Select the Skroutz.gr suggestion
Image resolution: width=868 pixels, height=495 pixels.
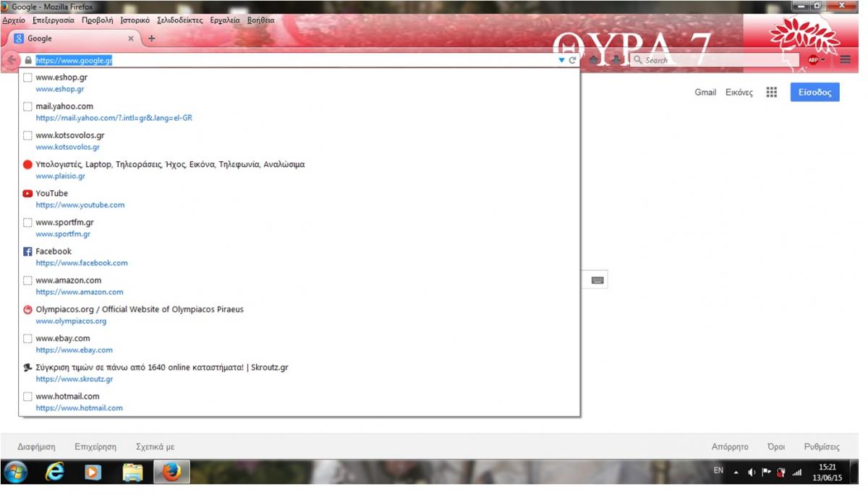pyautogui.click(x=299, y=373)
